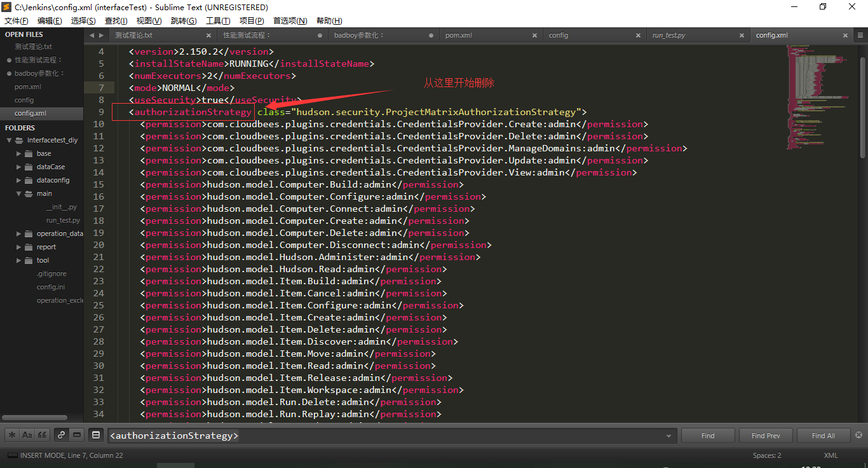Click line number 21 in the gutter
The height and width of the screenshot is (468, 868).
(x=98, y=257)
